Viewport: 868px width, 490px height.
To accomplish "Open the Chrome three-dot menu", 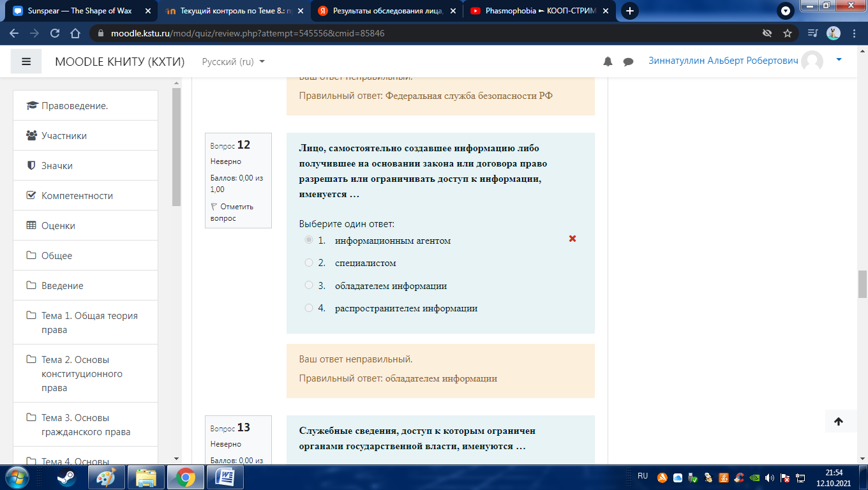I will 854,33.
